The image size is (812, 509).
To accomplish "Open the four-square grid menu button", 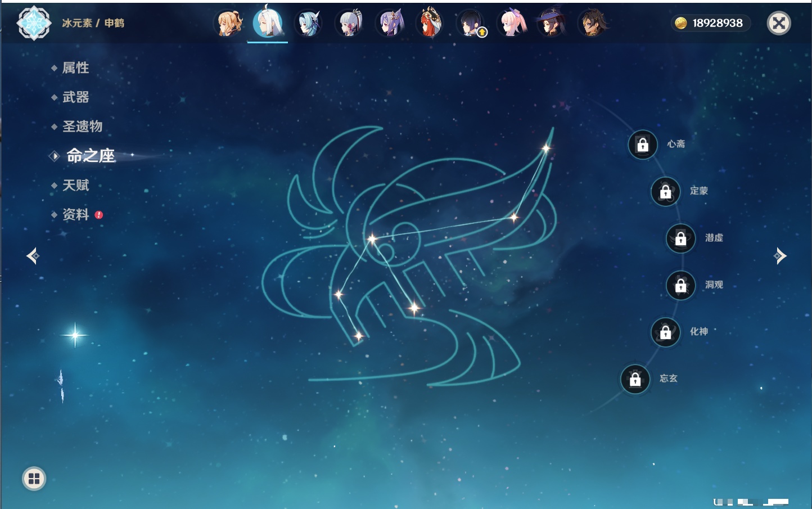I will [34, 479].
